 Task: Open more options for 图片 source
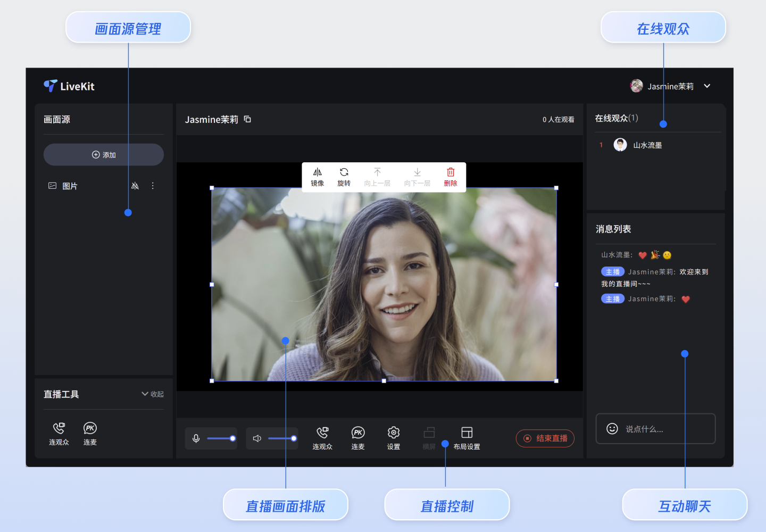153,186
